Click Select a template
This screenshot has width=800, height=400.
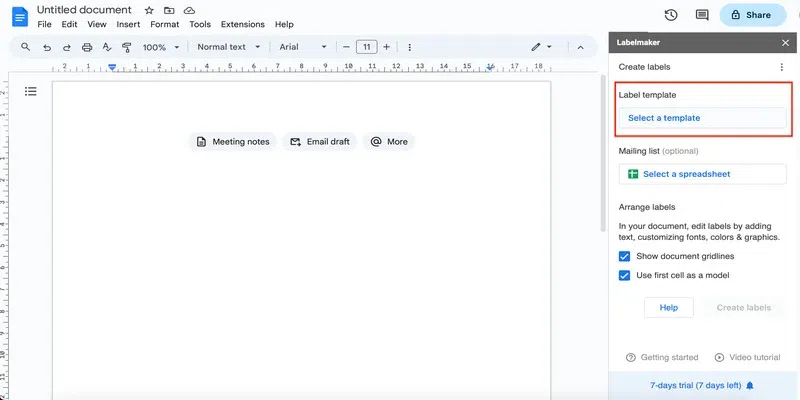point(702,118)
